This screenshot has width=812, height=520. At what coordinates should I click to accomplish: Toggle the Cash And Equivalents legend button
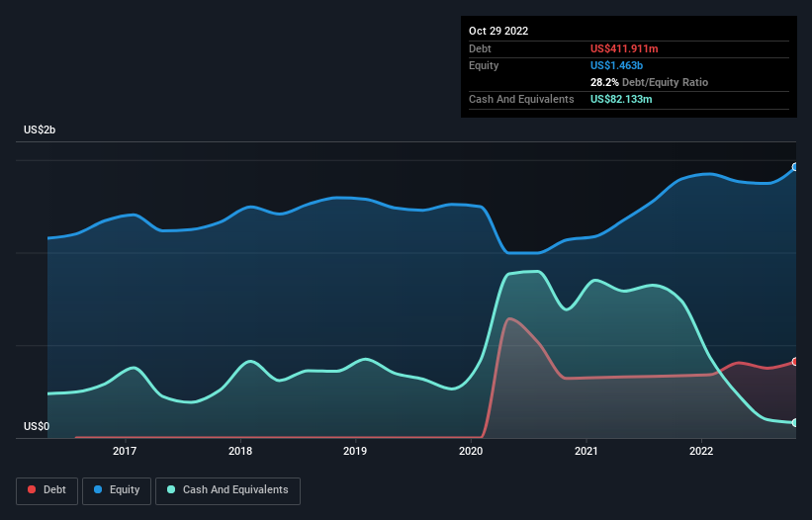coord(227,490)
